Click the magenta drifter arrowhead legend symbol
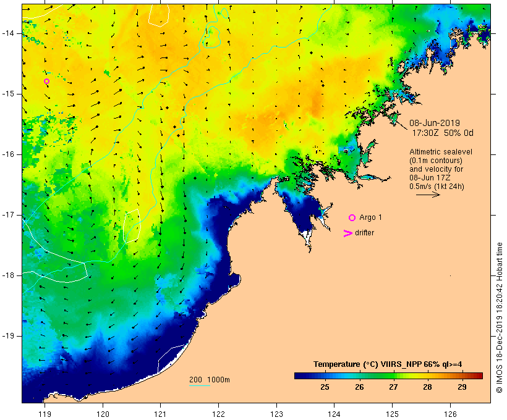The width and height of the screenshot is (507, 420). pyautogui.click(x=347, y=233)
